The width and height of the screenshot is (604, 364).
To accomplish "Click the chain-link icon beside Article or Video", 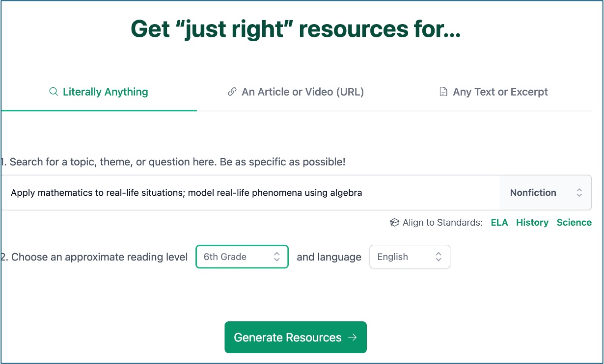I will [232, 92].
